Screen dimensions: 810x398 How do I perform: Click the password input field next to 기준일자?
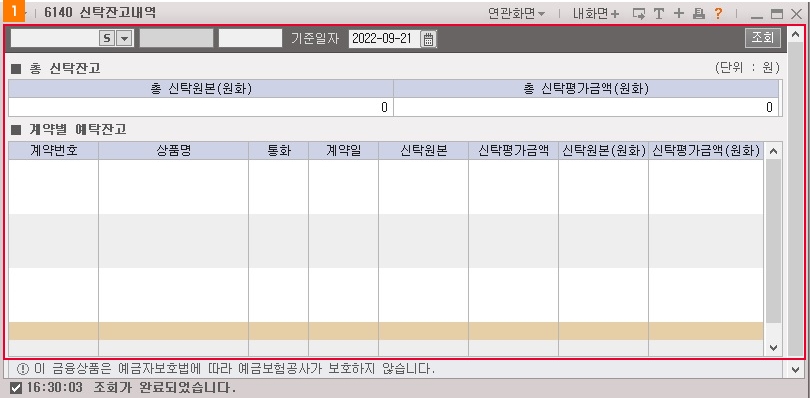point(250,38)
